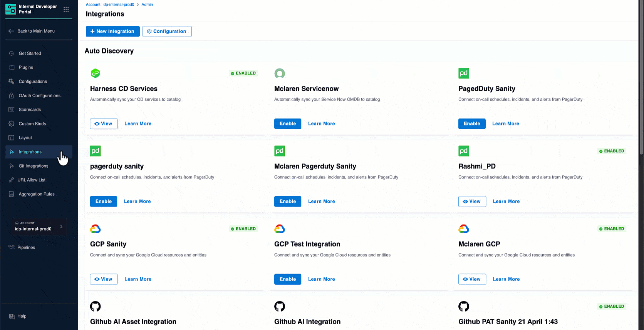
Task: Learn More about Mclaren GCP
Action: (x=506, y=279)
